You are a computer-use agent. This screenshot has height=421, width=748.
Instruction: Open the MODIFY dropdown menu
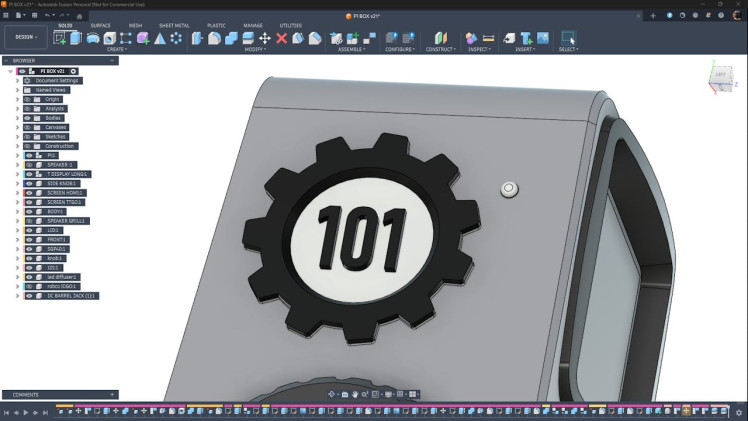[255, 49]
